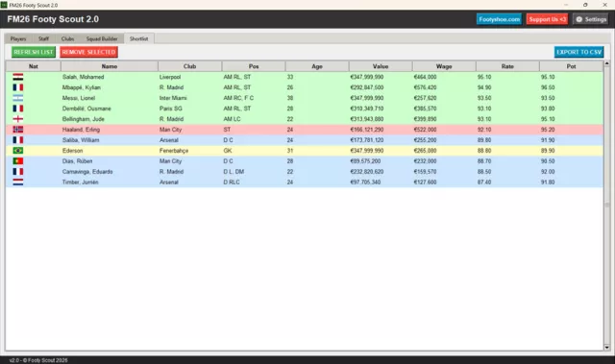Click the Paris SG club cell
This screenshot has width=615, height=364.
click(x=171, y=109)
